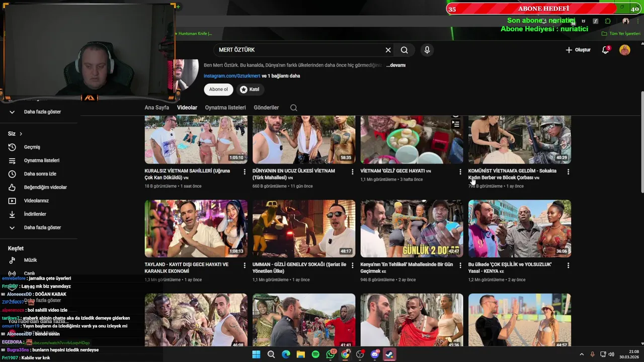This screenshot has height=362, width=644.
Task: Open the taskbar clock showing 21:08
Action: coord(629,354)
